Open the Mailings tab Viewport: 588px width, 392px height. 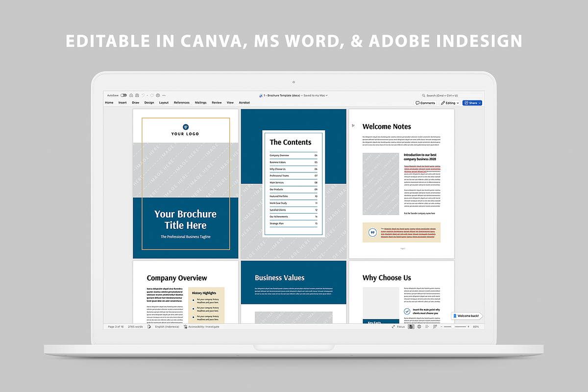[201, 103]
